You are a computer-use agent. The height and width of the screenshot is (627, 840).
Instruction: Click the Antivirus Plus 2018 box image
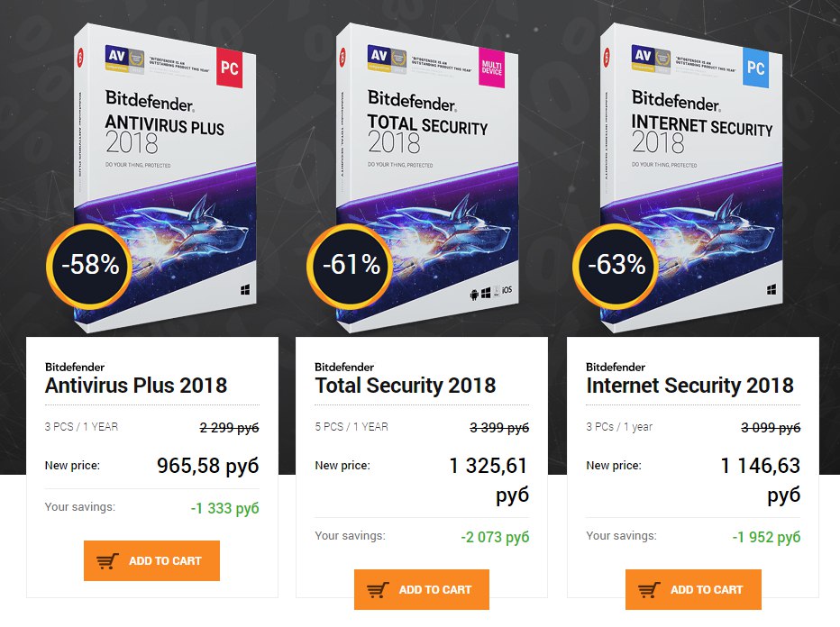tap(164, 177)
